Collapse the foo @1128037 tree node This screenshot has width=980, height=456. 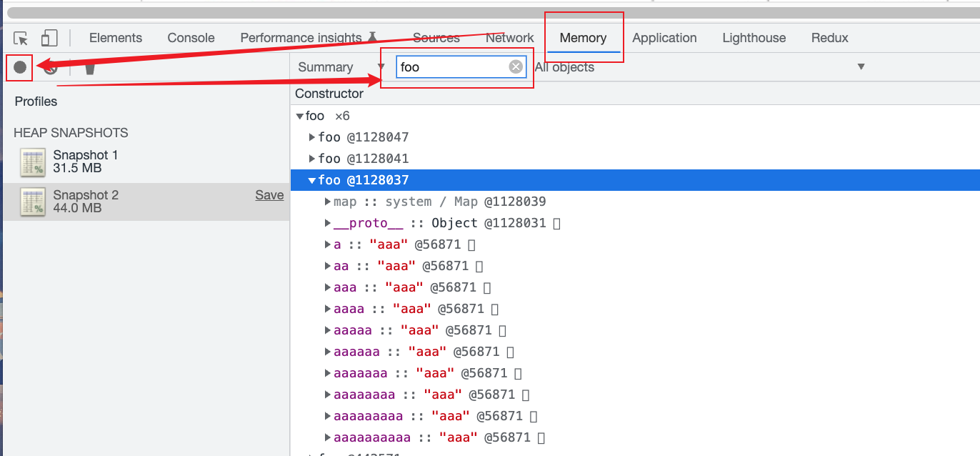click(312, 181)
